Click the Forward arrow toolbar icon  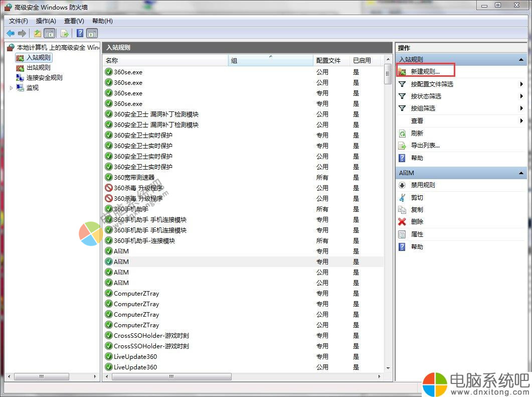[x=22, y=33]
